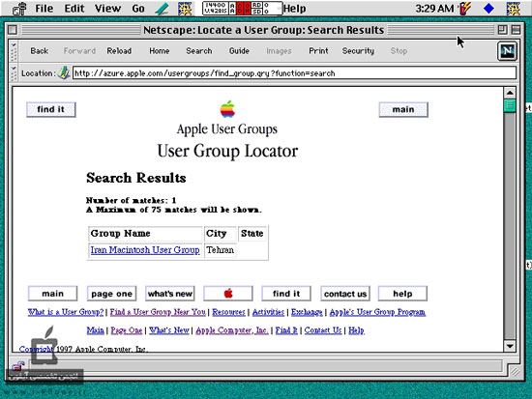Click the red apple button
Screen dimensions: 532x399
228,294
